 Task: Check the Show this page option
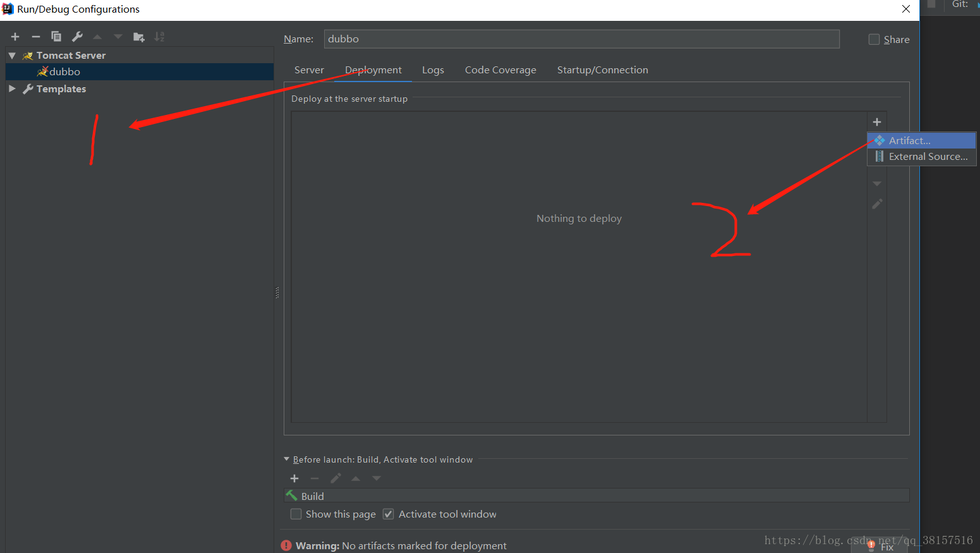(x=296, y=514)
